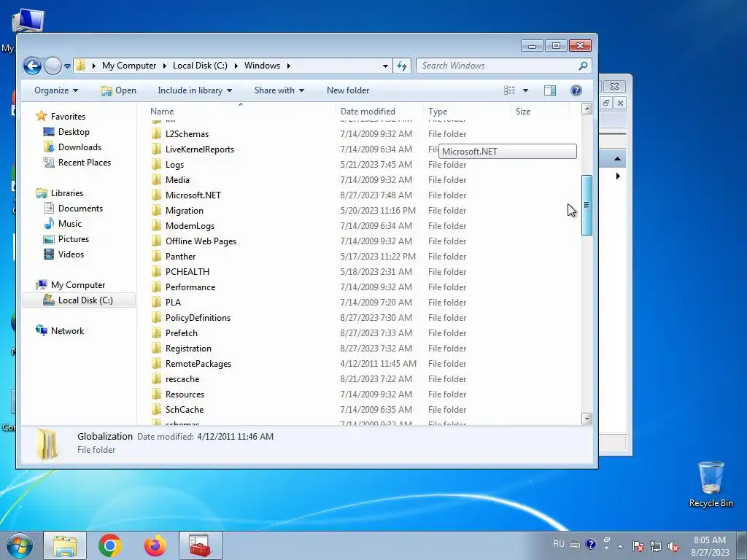Image resolution: width=747 pixels, height=560 pixels.
Task: Click the Explorer Help question mark icon
Action: point(576,90)
